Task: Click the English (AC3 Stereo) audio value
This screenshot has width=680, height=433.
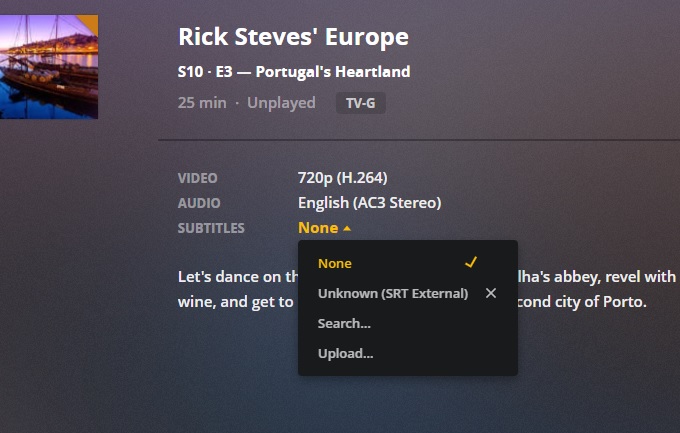Action: (x=369, y=203)
